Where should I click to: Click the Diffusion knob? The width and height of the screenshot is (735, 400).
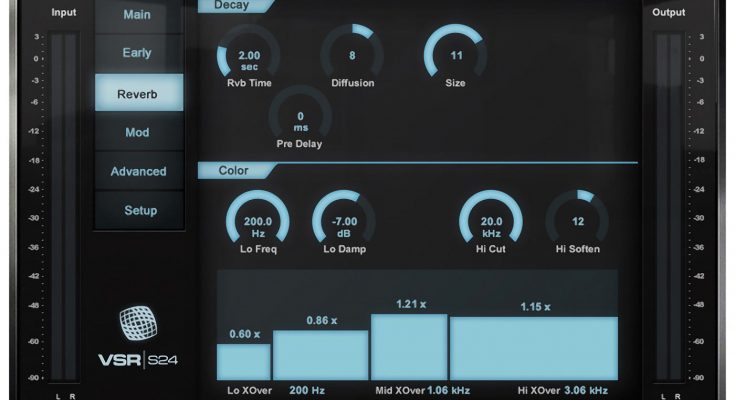click(x=352, y=52)
